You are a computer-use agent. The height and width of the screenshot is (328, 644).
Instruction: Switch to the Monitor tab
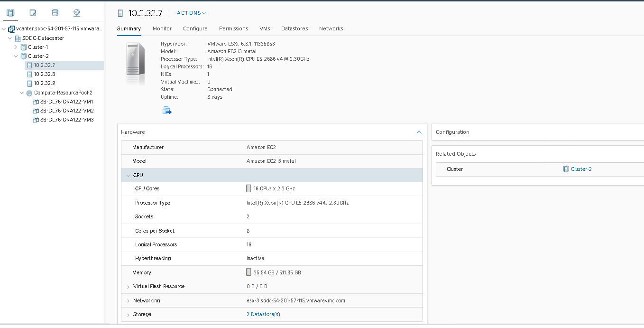pos(162,28)
